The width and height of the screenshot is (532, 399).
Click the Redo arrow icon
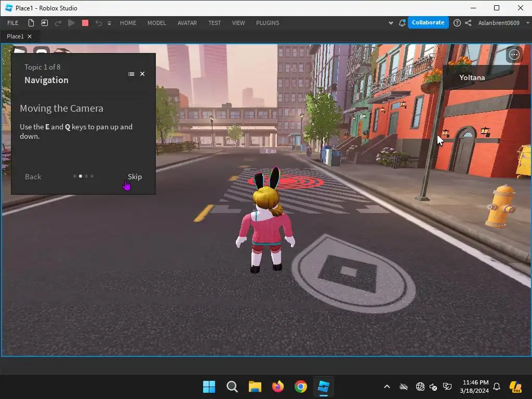click(x=58, y=23)
